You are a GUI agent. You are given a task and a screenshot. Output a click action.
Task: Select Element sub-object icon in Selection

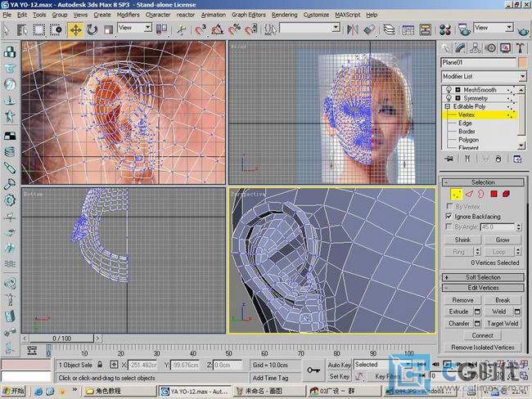tap(506, 194)
